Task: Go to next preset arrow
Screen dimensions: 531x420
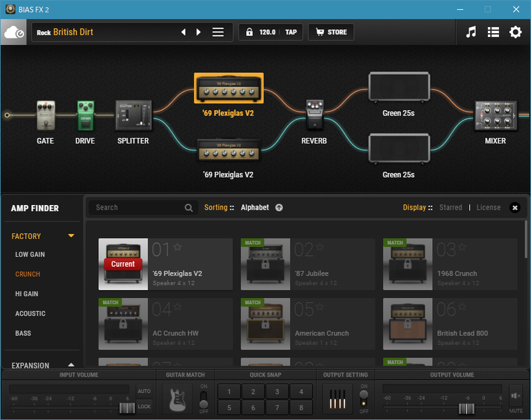Action: [198, 32]
